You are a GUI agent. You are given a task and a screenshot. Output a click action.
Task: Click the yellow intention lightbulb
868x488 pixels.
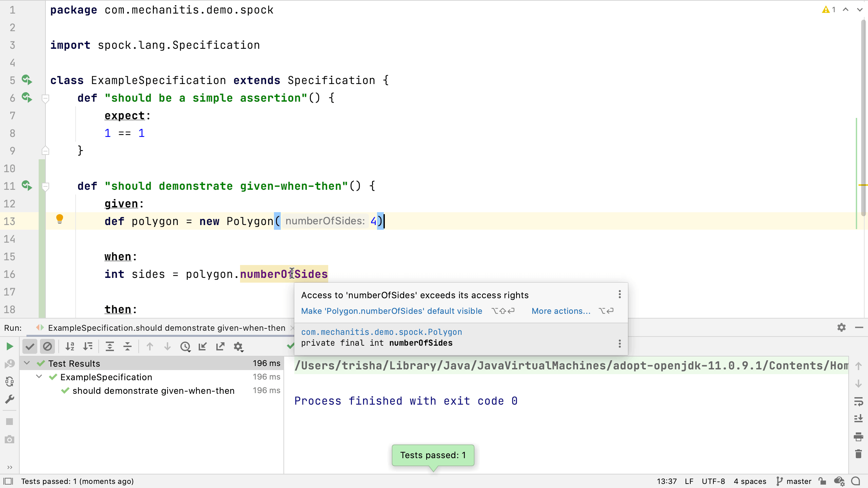tap(60, 219)
